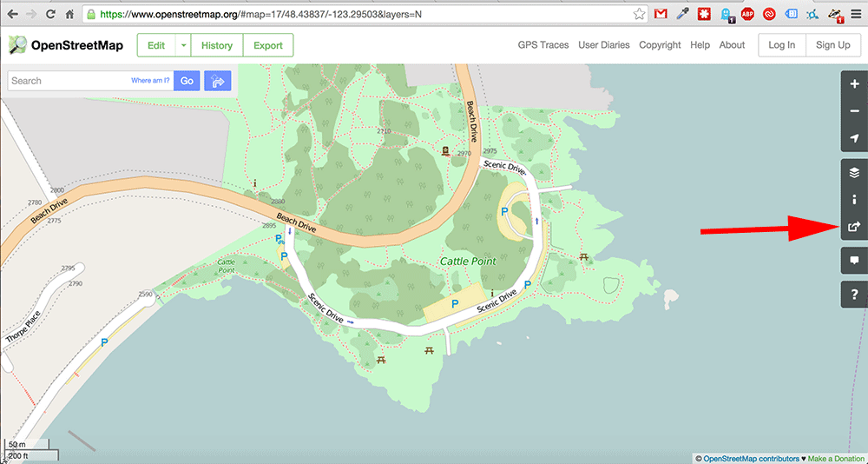Open the About page
868x464 pixels.
(x=732, y=45)
